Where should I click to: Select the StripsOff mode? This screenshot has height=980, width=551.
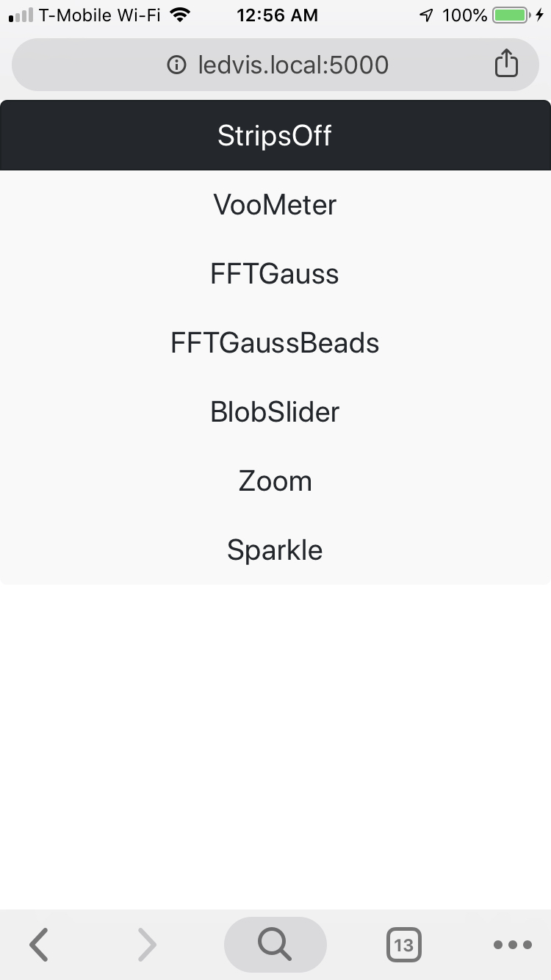click(275, 135)
